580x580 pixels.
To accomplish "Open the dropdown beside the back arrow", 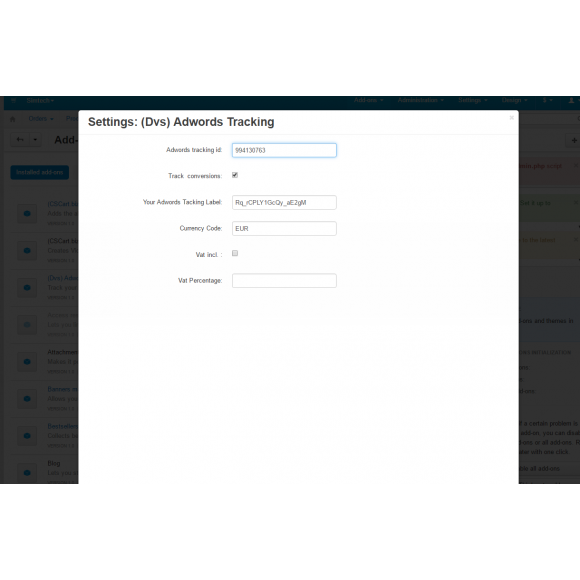I will 35,140.
